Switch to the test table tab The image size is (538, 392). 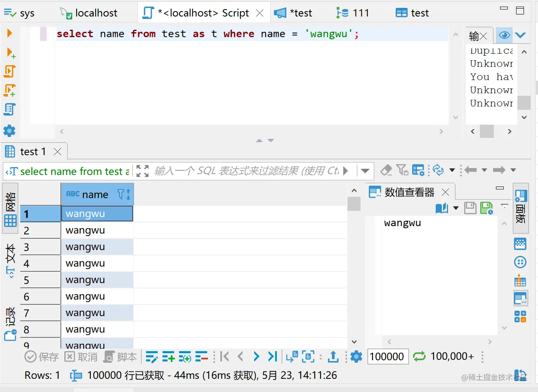click(413, 13)
